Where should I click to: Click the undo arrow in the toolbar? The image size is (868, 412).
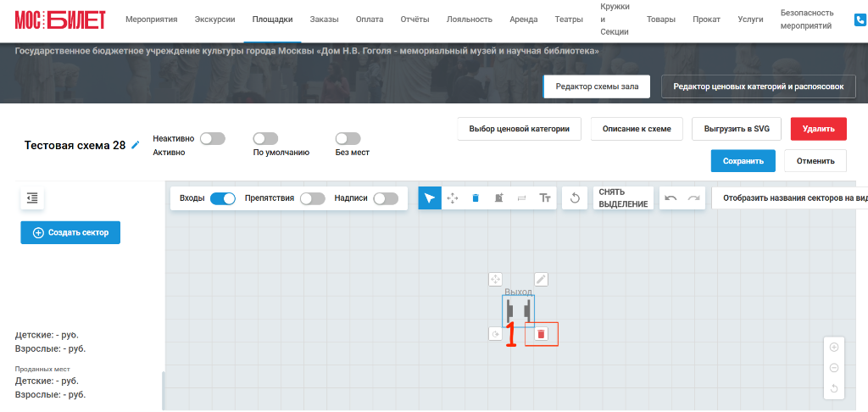click(671, 198)
